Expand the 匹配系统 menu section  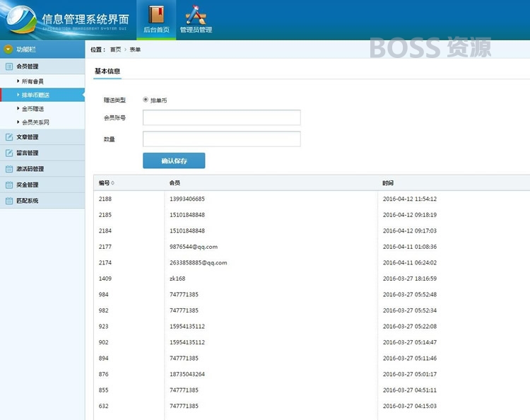point(42,201)
